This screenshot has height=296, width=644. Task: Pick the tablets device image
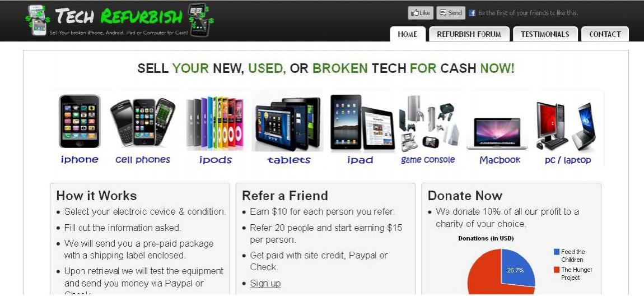click(x=288, y=123)
